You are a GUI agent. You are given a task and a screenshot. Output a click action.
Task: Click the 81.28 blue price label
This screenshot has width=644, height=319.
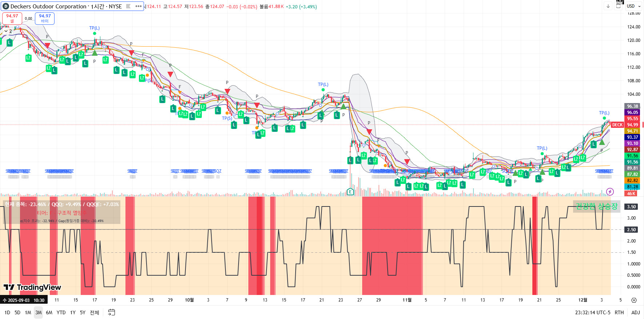pyautogui.click(x=632, y=187)
